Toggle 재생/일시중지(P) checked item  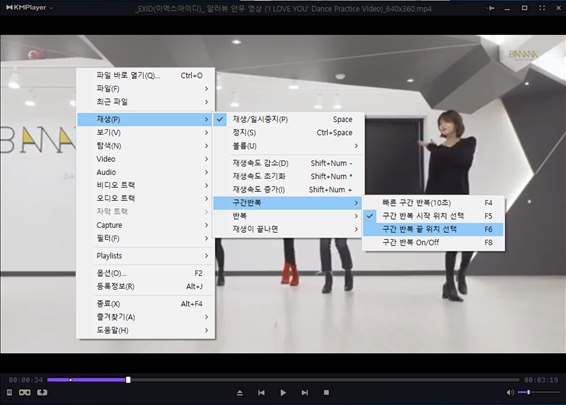click(x=288, y=119)
